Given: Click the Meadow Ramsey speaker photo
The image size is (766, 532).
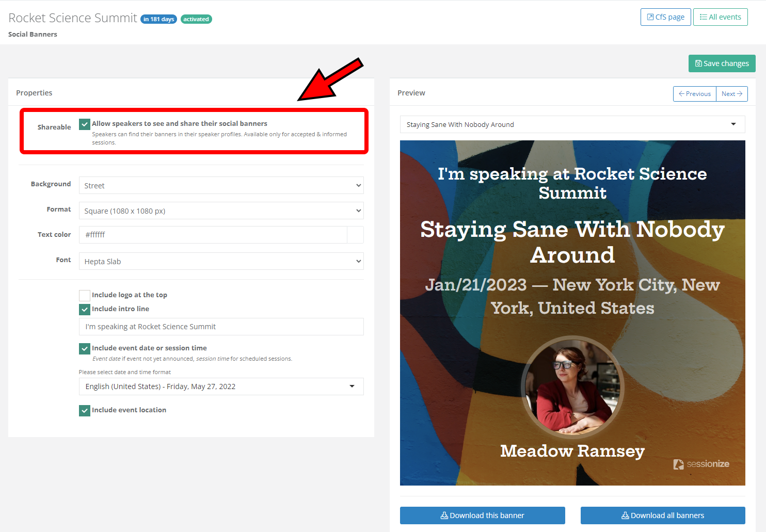Looking at the screenshot, I should (x=572, y=387).
